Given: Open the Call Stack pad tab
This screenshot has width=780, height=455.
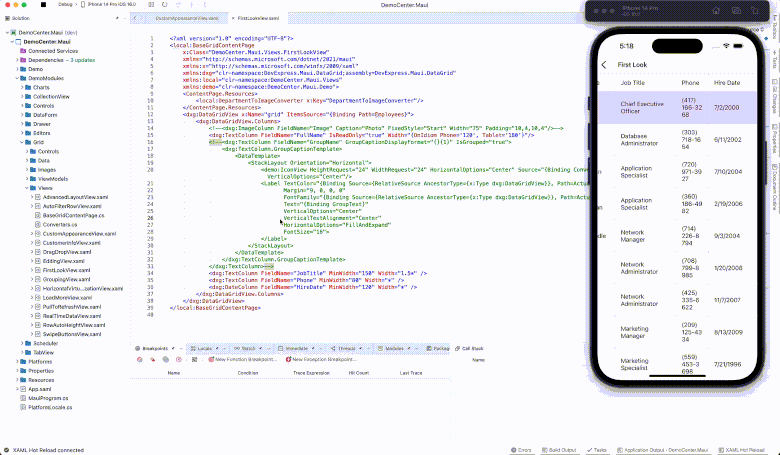Looking at the screenshot, I should tap(470, 349).
